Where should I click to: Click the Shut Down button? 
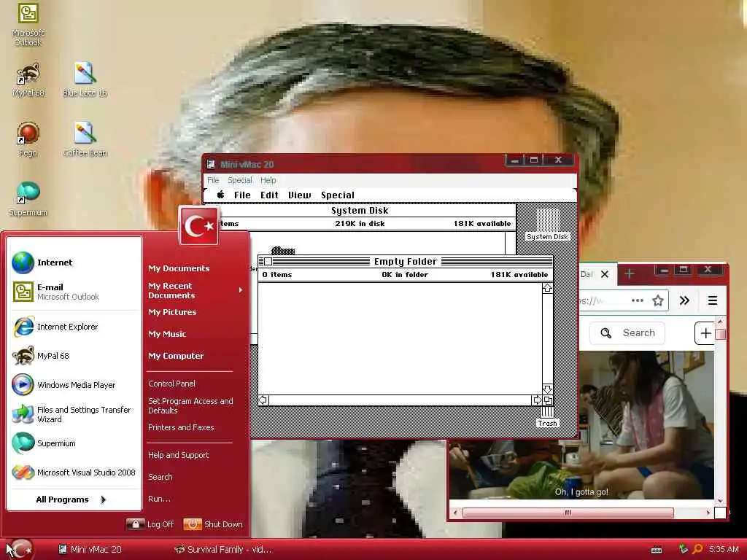coord(213,524)
